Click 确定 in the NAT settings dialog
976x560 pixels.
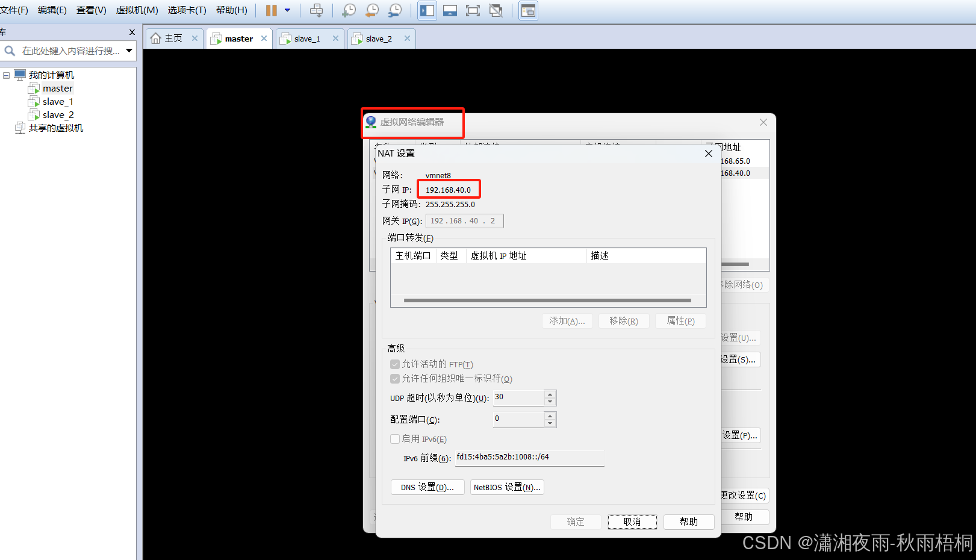pos(576,521)
